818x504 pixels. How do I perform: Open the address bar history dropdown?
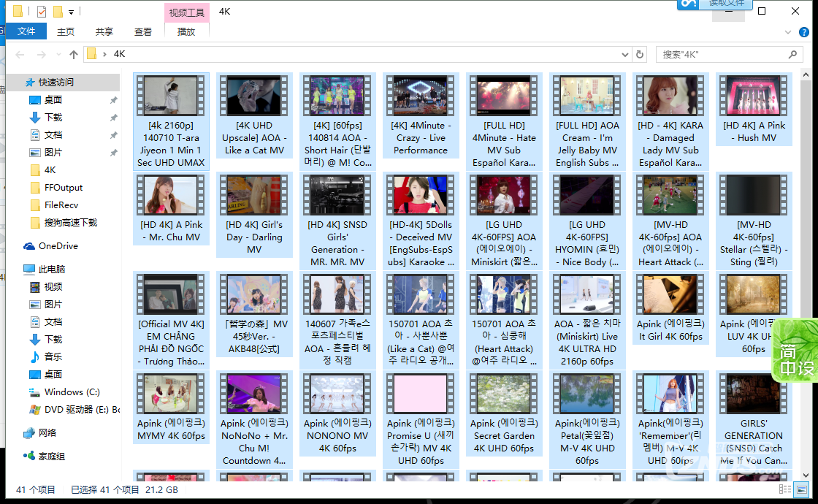[624, 53]
